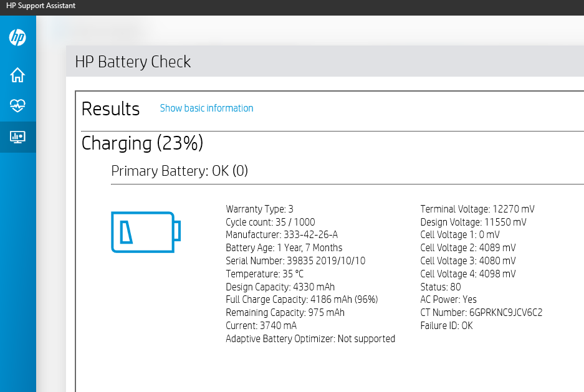Image resolution: width=584 pixels, height=392 pixels.
Task: Click the HP logo in the sidebar
Action: coord(17,37)
